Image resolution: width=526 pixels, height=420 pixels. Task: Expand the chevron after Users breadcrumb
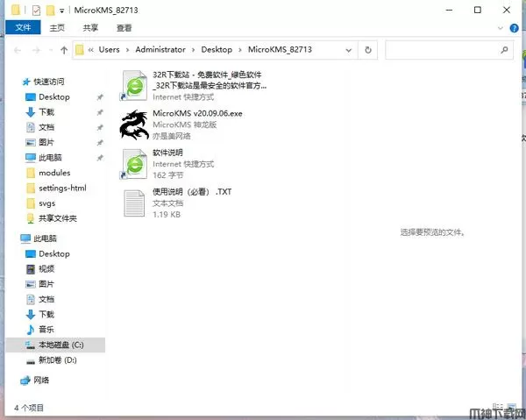click(127, 50)
